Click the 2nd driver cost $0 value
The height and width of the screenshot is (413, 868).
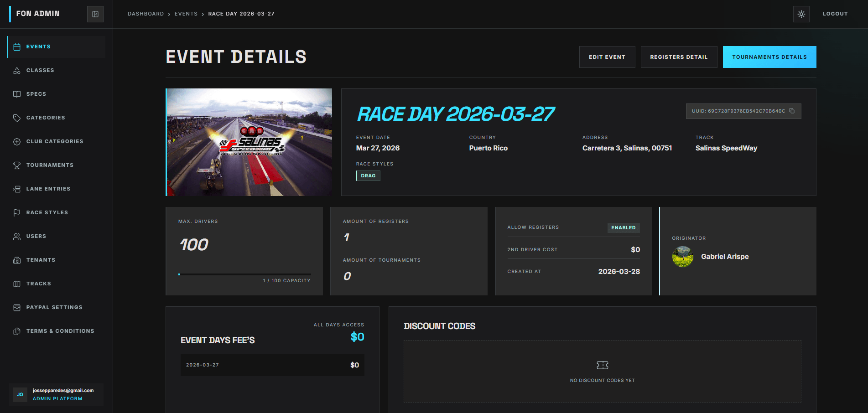coord(635,250)
